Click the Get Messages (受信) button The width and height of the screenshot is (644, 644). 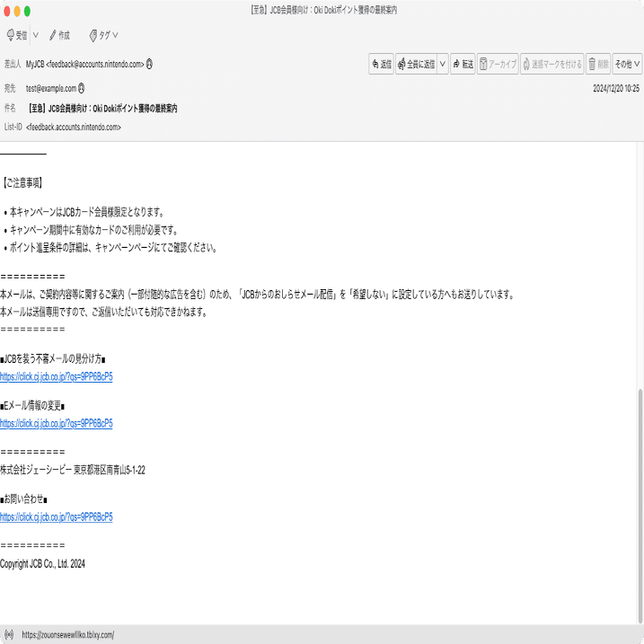pyautogui.click(x=17, y=35)
